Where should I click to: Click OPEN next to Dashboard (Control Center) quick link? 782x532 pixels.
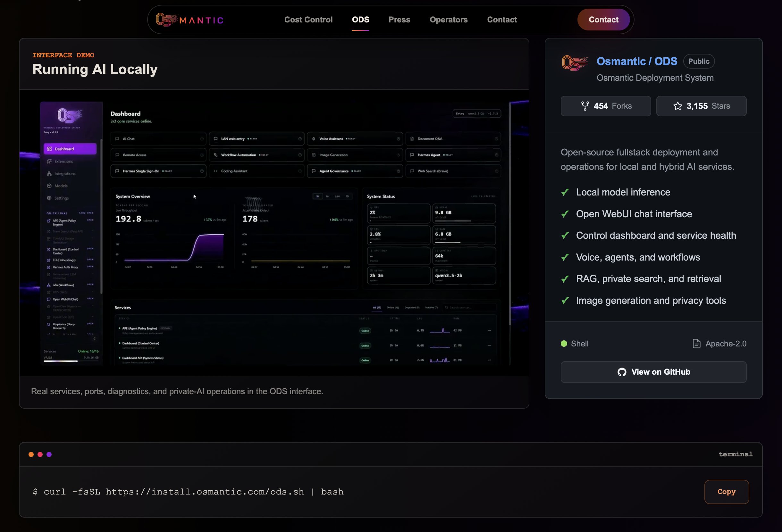(90, 249)
